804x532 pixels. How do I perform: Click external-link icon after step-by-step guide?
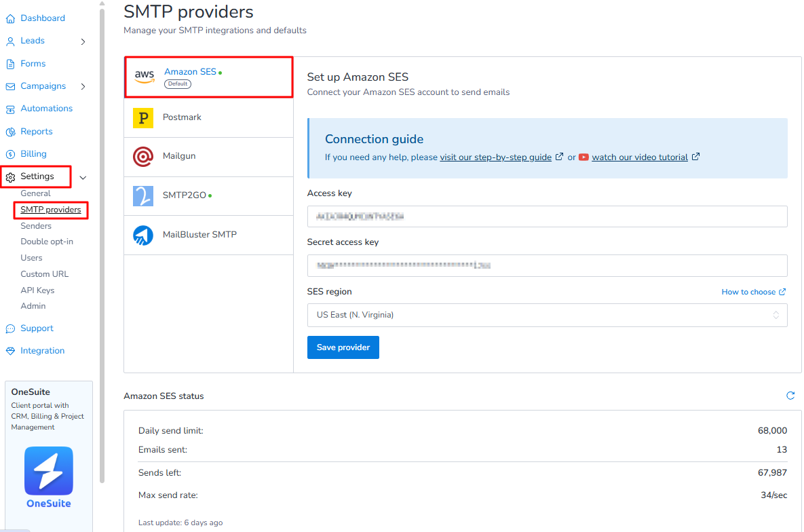coord(560,157)
